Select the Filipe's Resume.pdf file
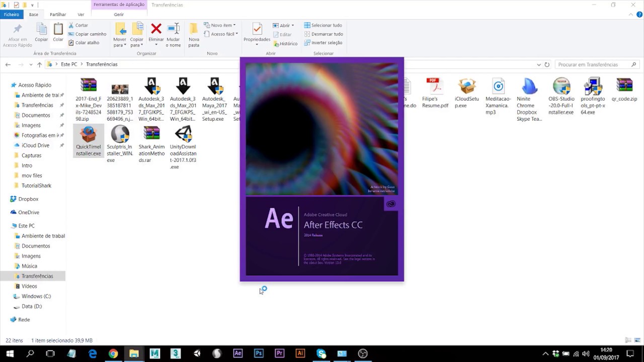The height and width of the screenshot is (362, 644). 435,93
